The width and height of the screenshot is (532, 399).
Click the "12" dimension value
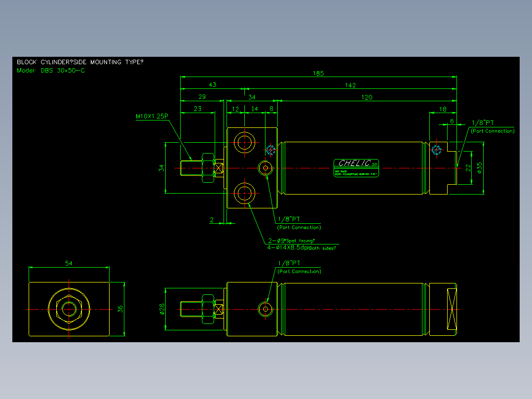[235, 109]
